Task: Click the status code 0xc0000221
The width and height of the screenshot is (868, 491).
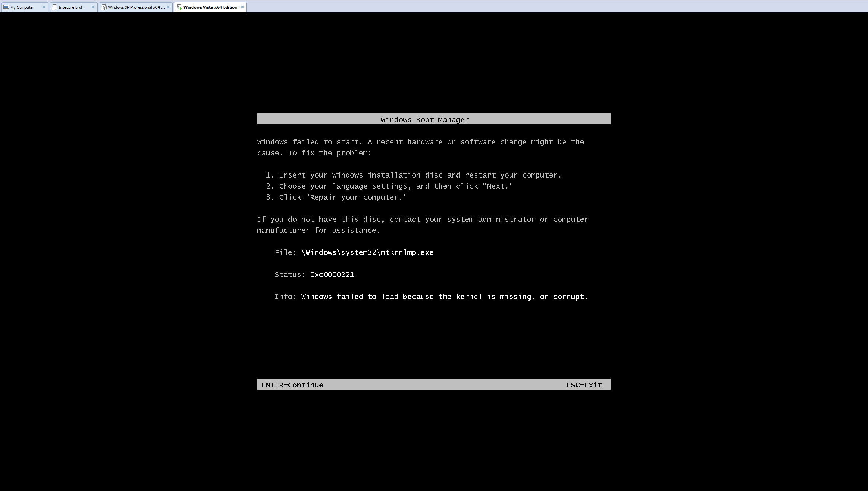Action: coord(332,274)
